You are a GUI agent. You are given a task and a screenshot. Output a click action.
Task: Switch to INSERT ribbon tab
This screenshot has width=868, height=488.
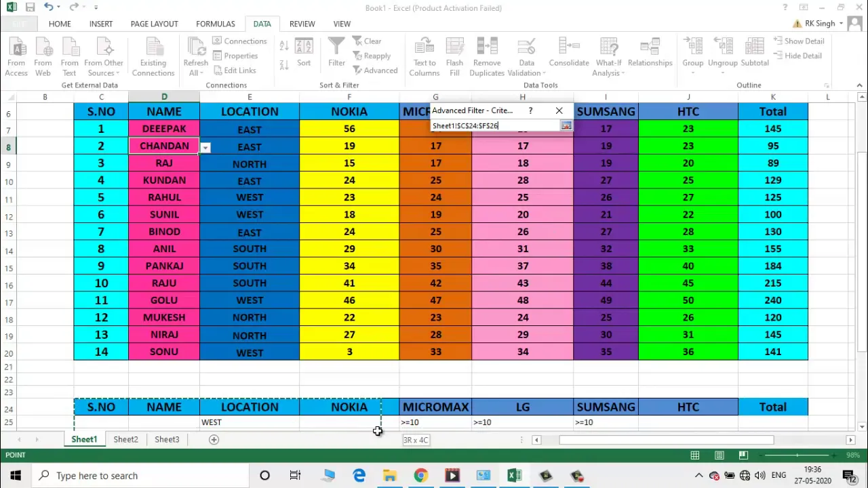[x=101, y=24]
